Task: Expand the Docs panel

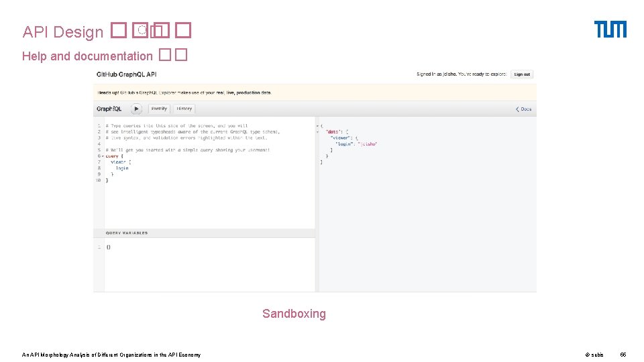Action: tap(524, 109)
